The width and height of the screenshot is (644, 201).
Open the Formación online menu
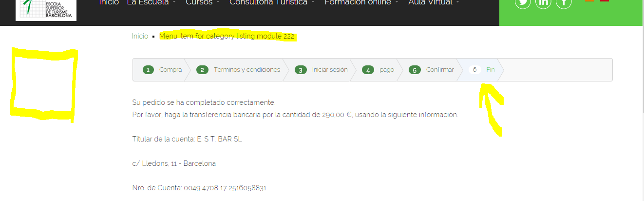[361, 3]
